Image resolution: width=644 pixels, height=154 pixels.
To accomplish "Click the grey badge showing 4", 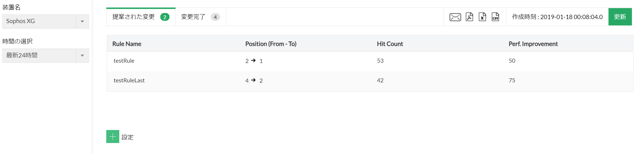I will [x=215, y=17].
